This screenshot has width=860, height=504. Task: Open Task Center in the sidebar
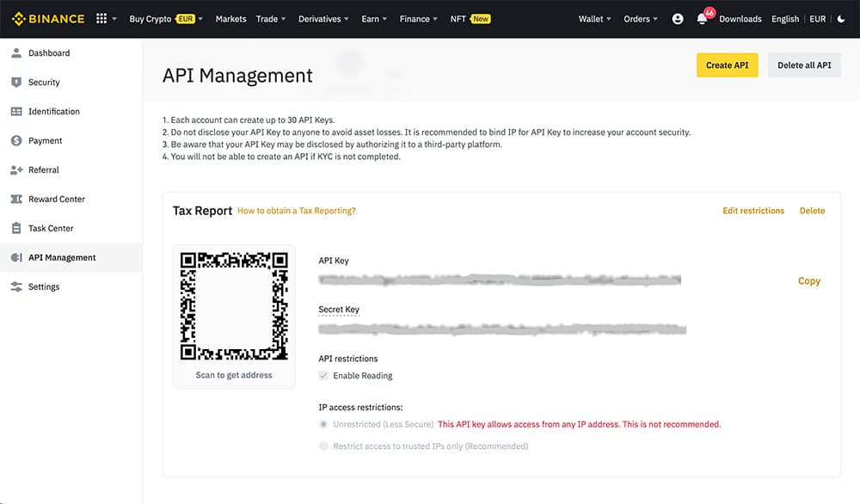click(51, 228)
